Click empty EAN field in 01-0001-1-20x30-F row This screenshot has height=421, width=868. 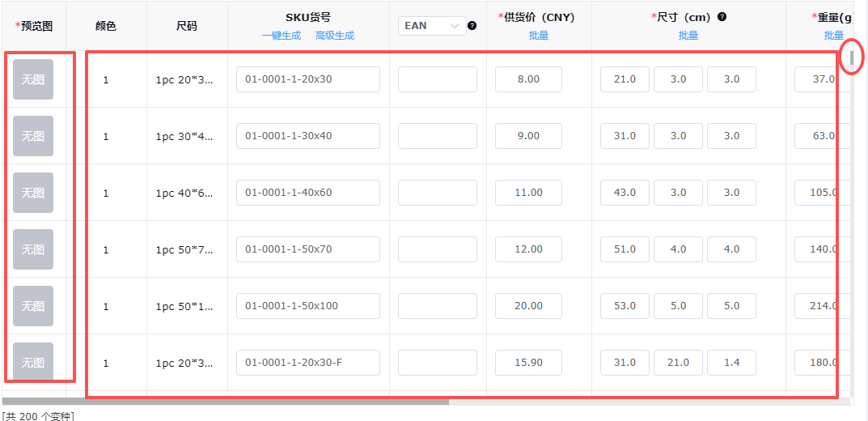tap(438, 362)
